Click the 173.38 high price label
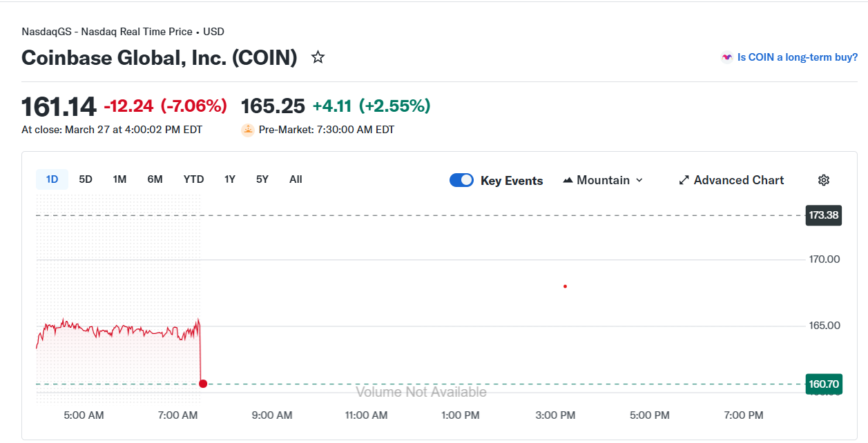 (823, 215)
